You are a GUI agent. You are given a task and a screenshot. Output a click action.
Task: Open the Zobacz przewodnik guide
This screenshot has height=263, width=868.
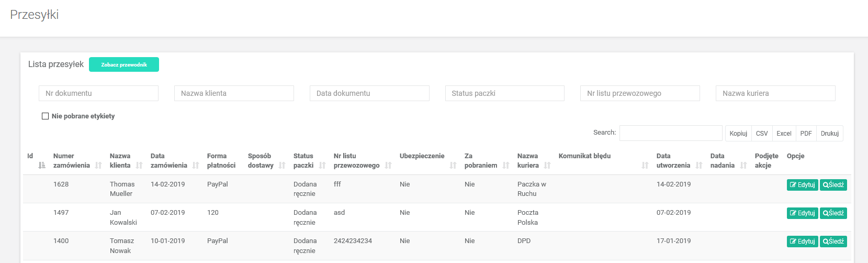(124, 65)
